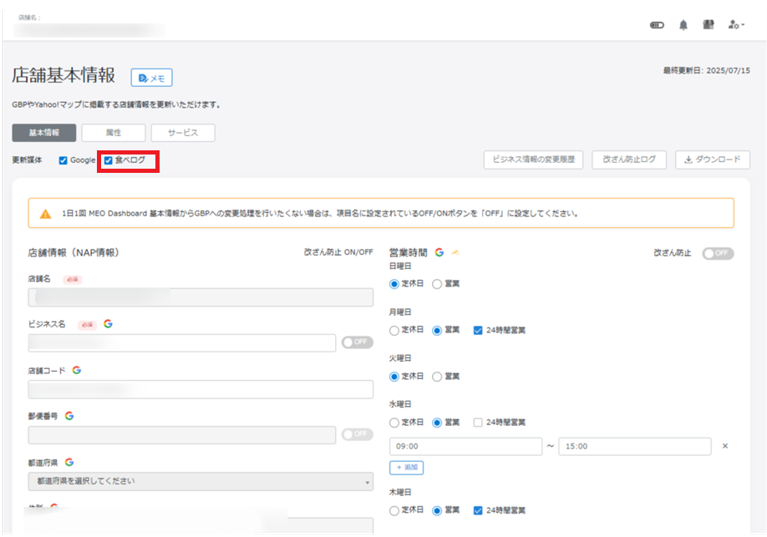This screenshot has width=767, height=537.
Task: Click the ダウンロード button
Action: pyautogui.click(x=713, y=160)
